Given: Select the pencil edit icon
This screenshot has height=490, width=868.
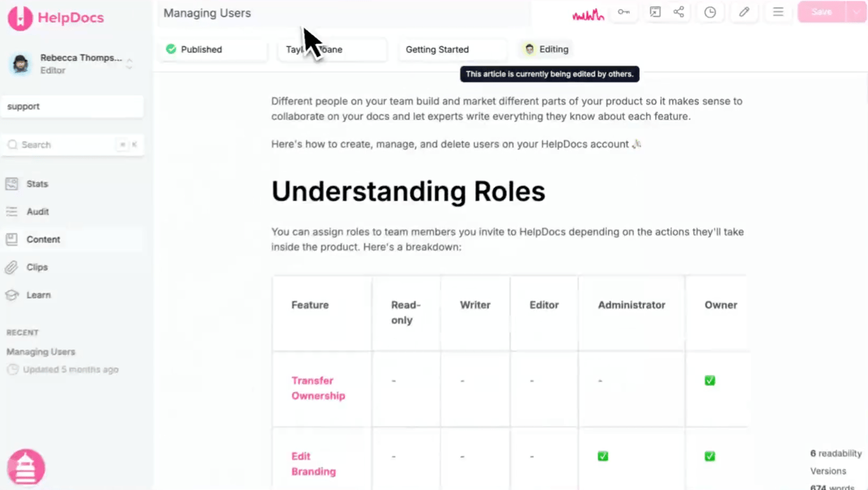Looking at the screenshot, I should click(x=744, y=12).
